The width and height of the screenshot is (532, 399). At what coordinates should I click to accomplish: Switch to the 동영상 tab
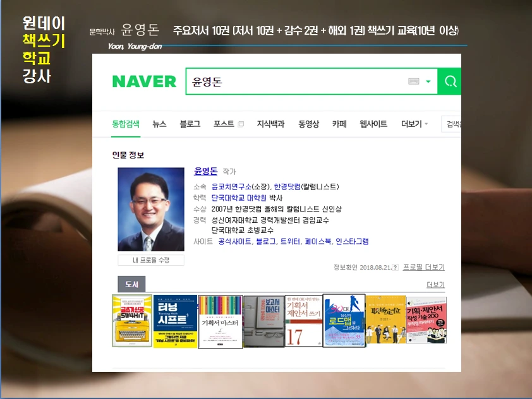coord(308,124)
